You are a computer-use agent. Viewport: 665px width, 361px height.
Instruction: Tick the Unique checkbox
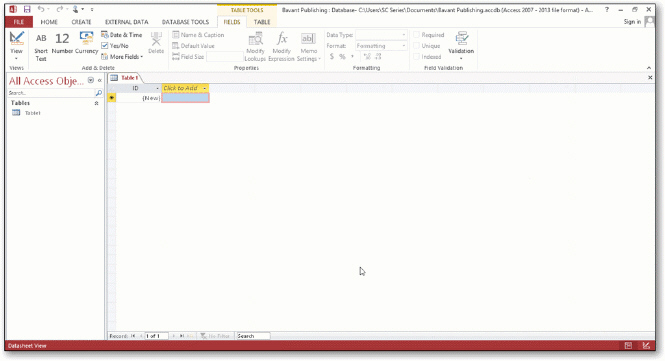click(416, 46)
